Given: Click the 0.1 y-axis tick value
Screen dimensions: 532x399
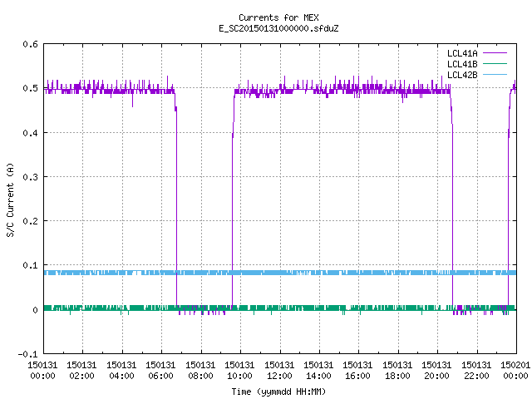Looking at the screenshot, I should pos(30,265).
